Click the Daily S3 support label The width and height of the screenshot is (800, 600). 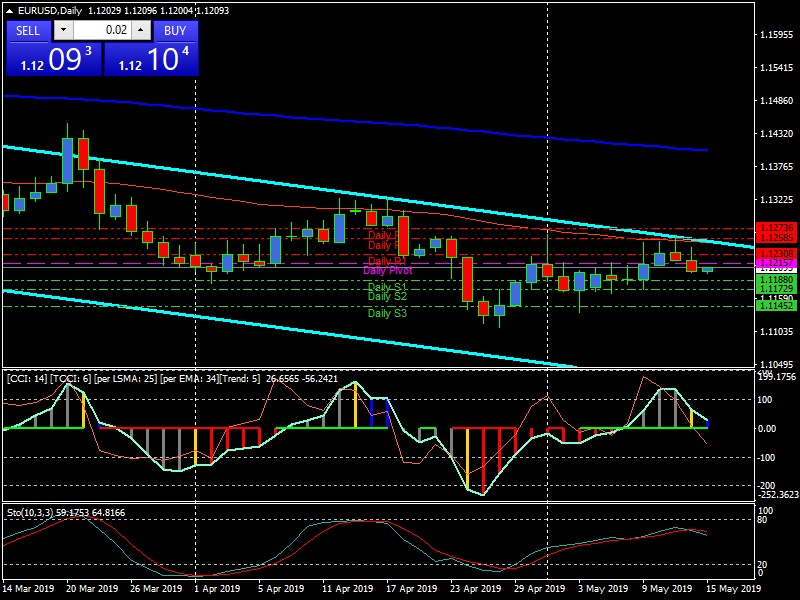coord(385,313)
